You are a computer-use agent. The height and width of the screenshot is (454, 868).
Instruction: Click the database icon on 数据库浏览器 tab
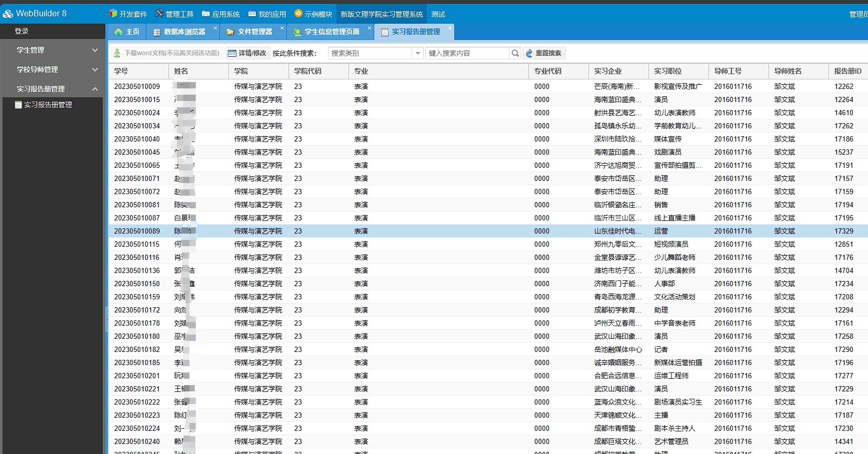point(157,32)
